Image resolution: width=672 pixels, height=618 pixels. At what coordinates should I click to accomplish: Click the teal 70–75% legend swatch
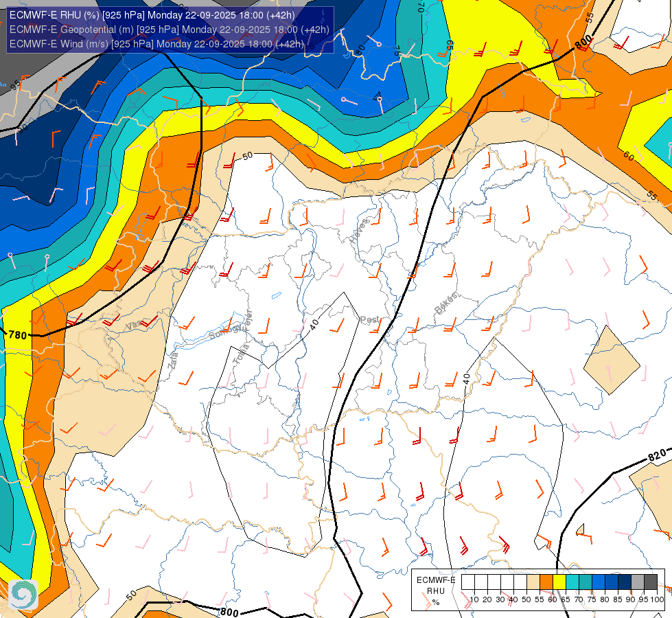[586, 582]
